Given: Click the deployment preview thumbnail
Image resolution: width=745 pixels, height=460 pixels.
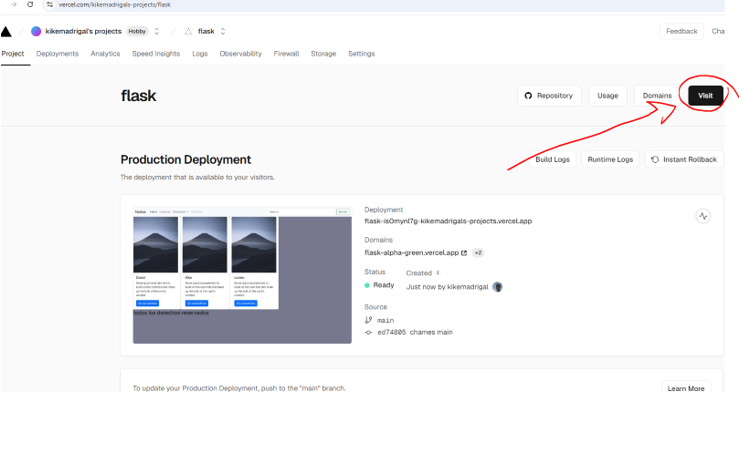Looking at the screenshot, I should 242,275.
